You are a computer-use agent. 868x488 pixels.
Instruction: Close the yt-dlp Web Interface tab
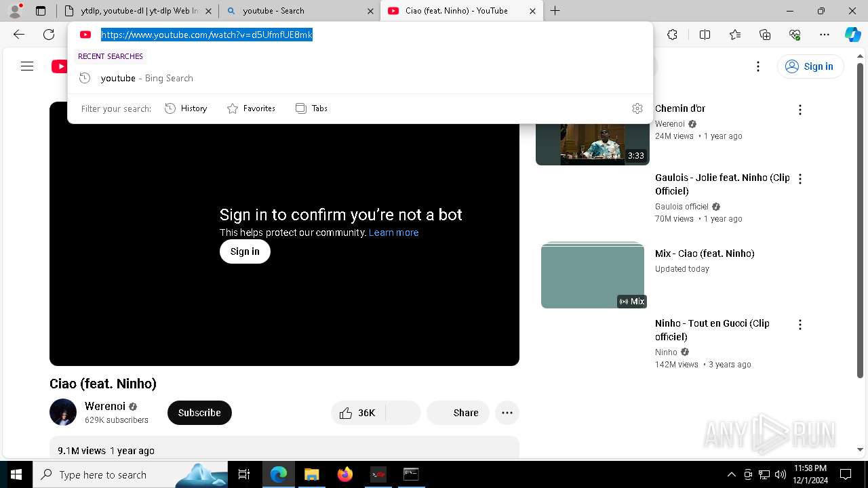[208, 11]
